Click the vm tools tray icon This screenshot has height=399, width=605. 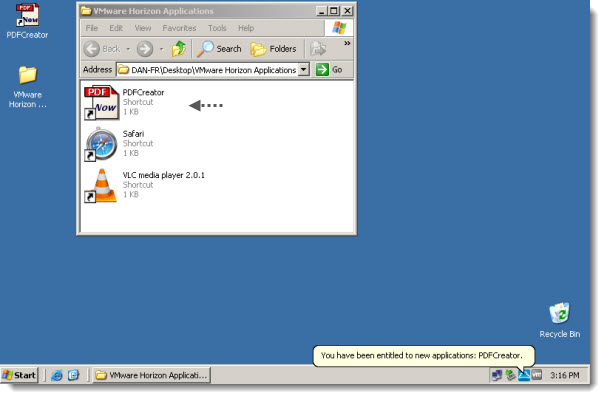pos(537,375)
